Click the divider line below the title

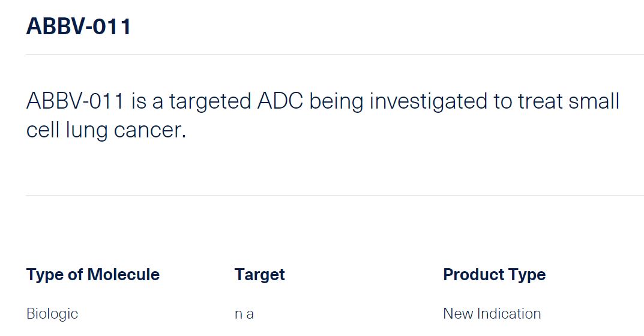coord(334,55)
